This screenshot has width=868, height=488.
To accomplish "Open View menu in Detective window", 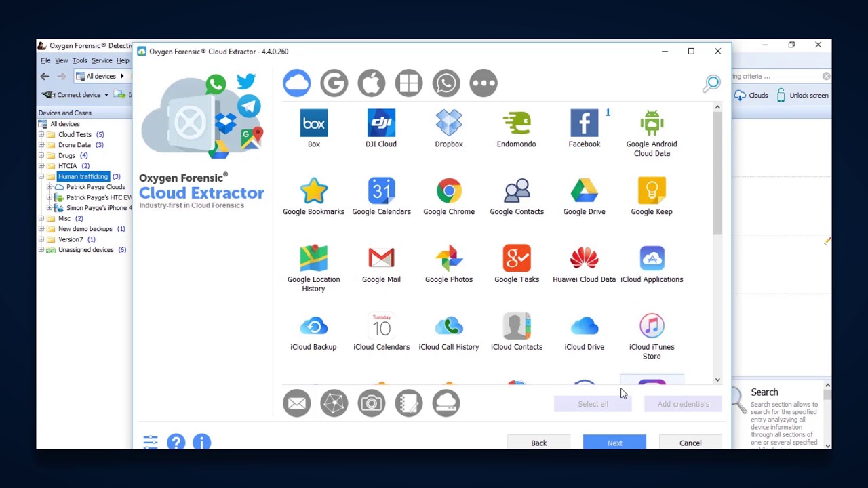I will pyautogui.click(x=61, y=61).
